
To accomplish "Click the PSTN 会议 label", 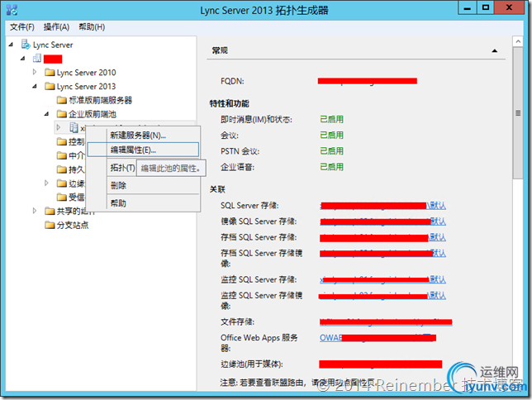I will coord(240,151).
